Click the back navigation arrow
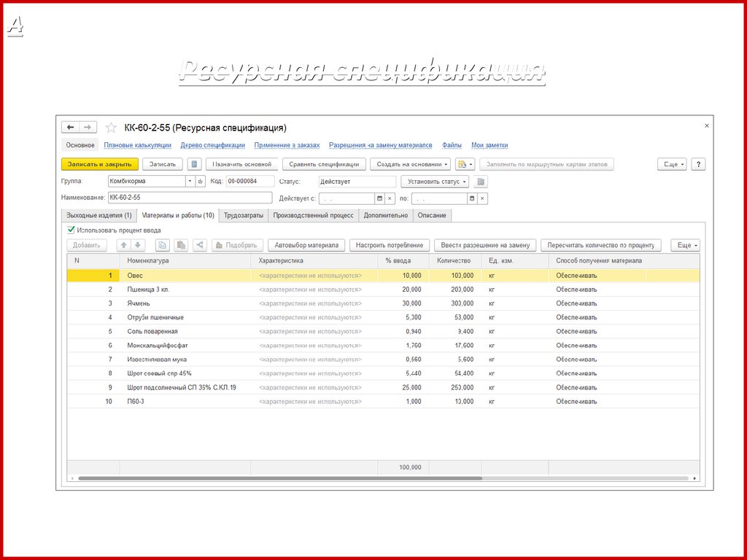The width and height of the screenshot is (747, 560). (71, 127)
